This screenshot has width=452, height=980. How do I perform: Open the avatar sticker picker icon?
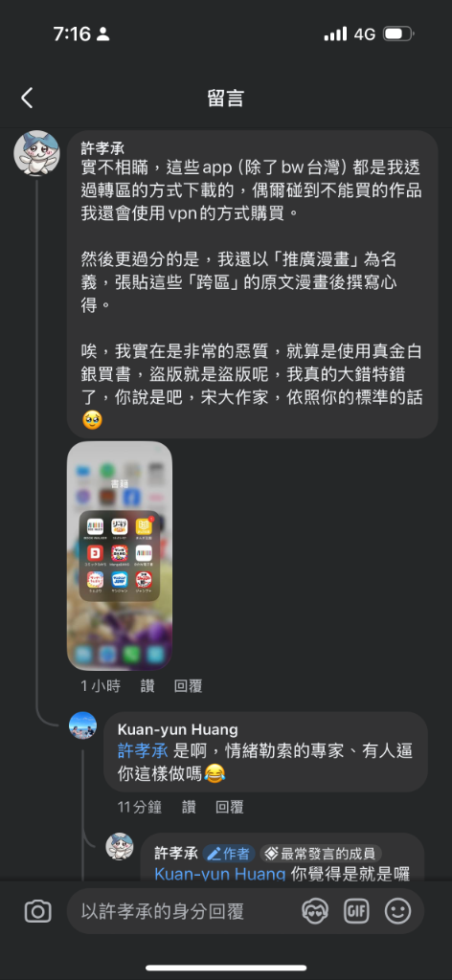[x=314, y=911]
